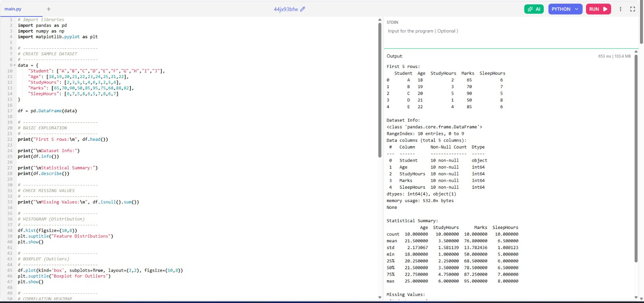Viewport: 644px width, 303px height.
Task: Switch to the main.py tab
Action: pyautogui.click(x=13, y=9)
